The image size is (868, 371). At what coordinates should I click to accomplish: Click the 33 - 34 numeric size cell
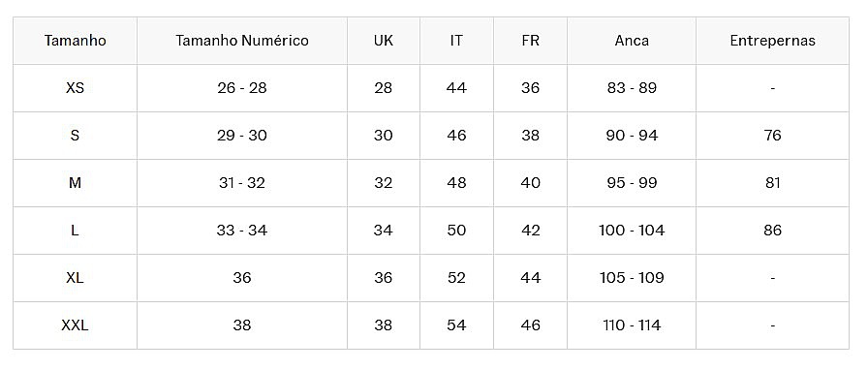[242, 231]
